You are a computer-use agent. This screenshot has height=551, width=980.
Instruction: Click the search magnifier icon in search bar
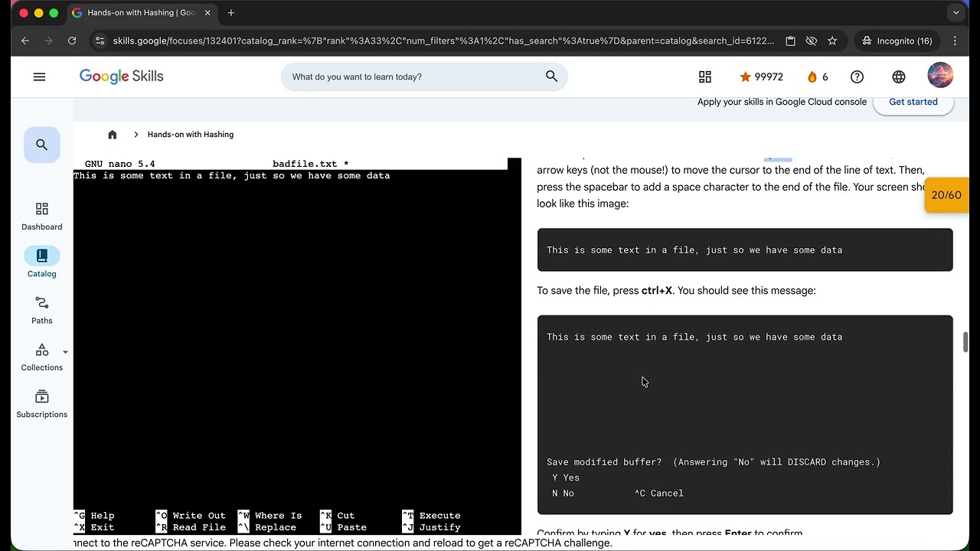[551, 77]
